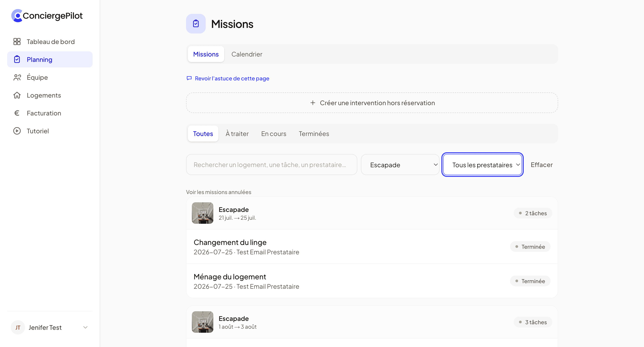Click the Tableau de bord grid icon
Viewport: 644px width, 347px height.
(x=17, y=42)
